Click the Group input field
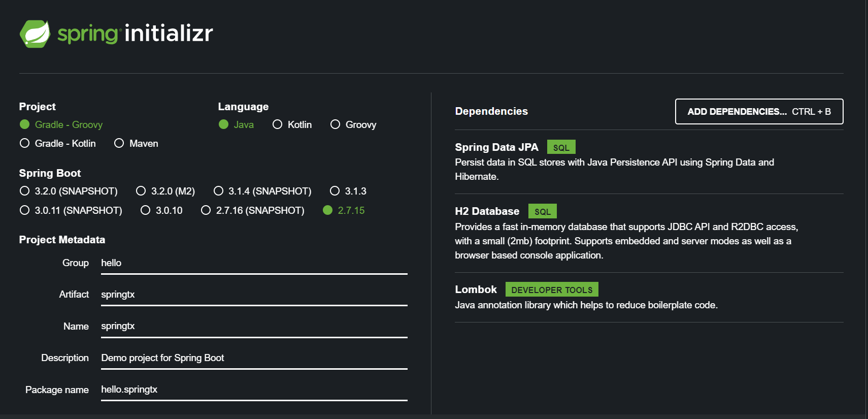Image resolution: width=868 pixels, height=419 pixels. pyautogui.click(x=254, y=263)
